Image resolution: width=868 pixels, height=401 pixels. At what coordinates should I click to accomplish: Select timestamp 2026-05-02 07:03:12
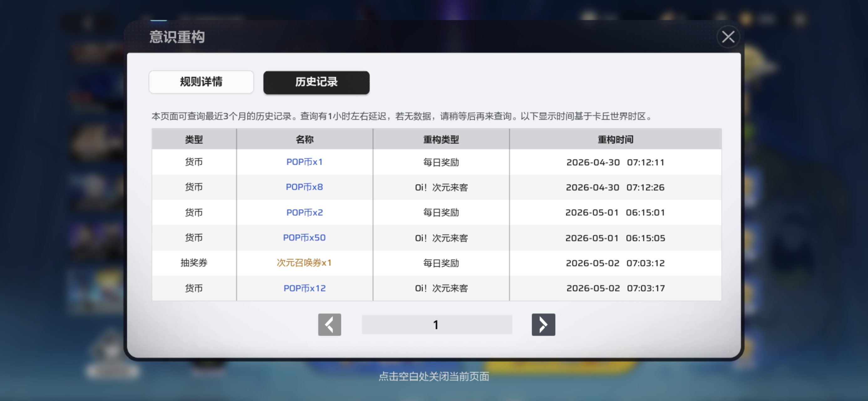click(x=615, y=263)
